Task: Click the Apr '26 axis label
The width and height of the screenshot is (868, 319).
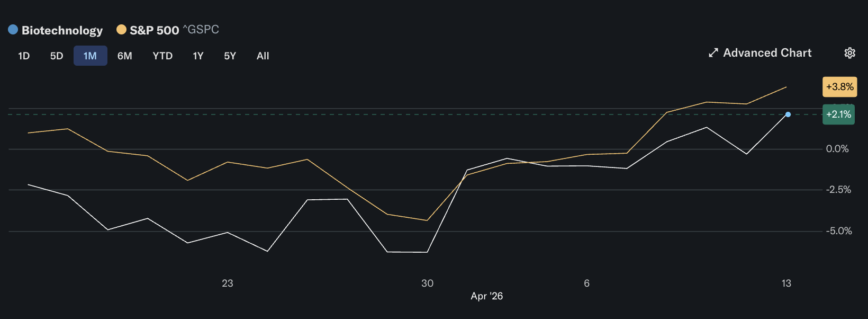Action: (486, 296)
